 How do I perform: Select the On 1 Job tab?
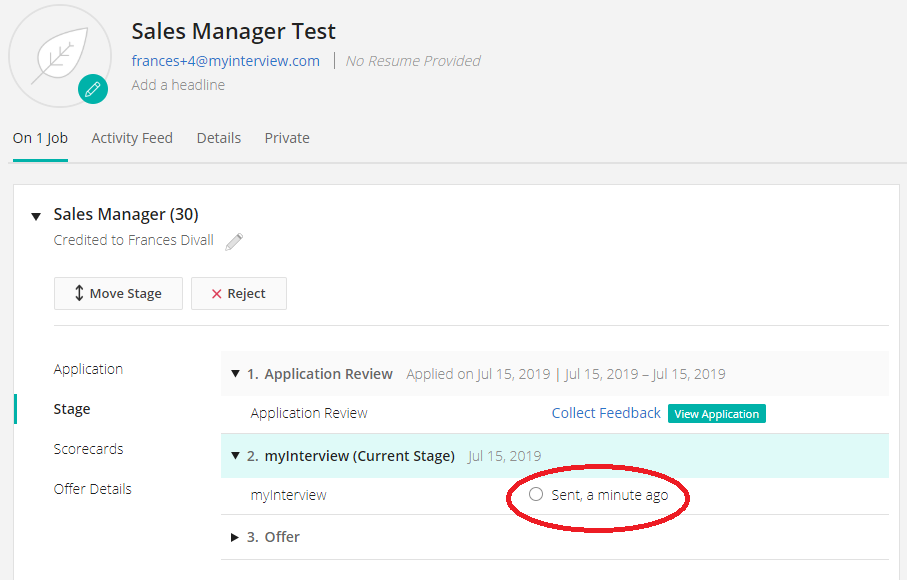tap(40, 138)
